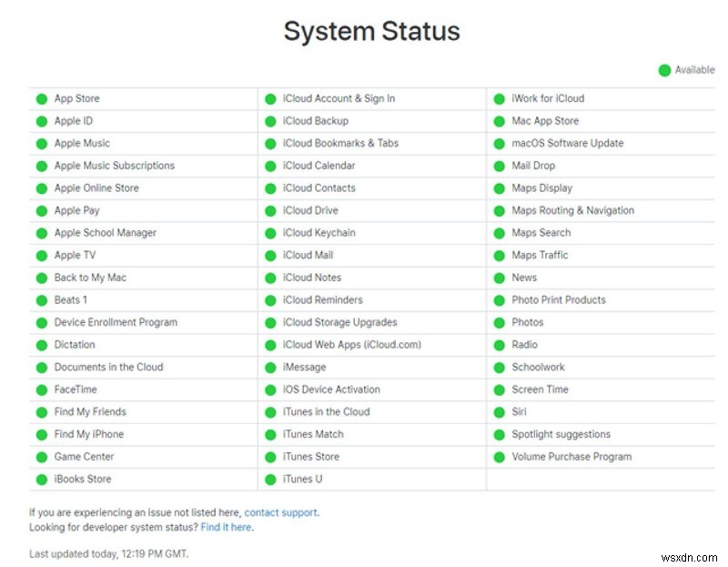
Task: Open the contact support link
Action: [x=280, y=512]
